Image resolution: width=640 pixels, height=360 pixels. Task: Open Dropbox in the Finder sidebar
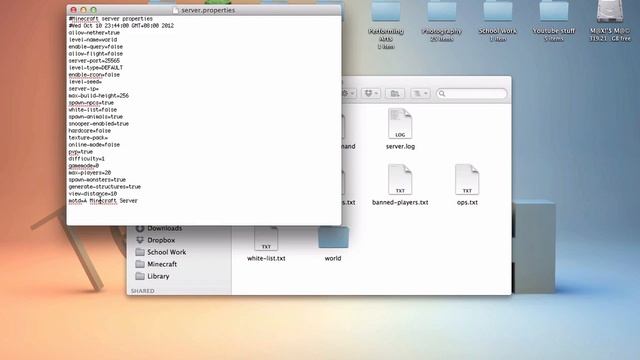(x=156, y=240)
